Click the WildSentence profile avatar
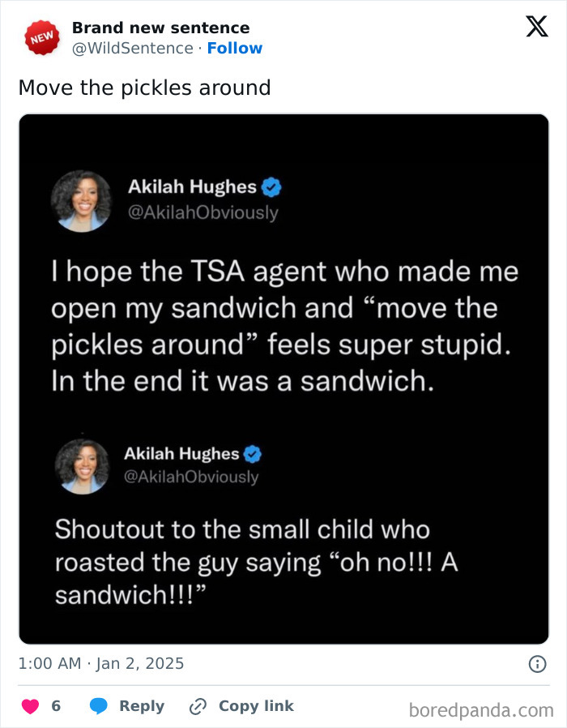 tap(40, 36)
